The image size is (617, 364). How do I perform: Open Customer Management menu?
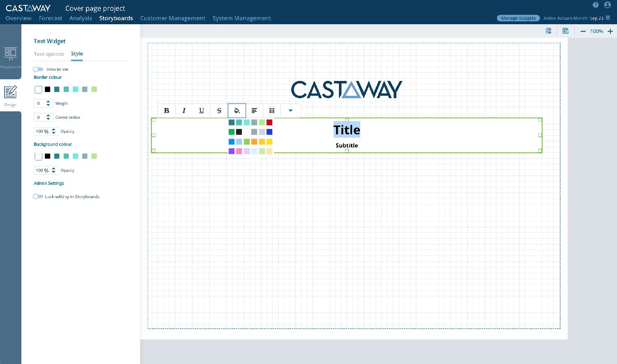pos(173,18)
